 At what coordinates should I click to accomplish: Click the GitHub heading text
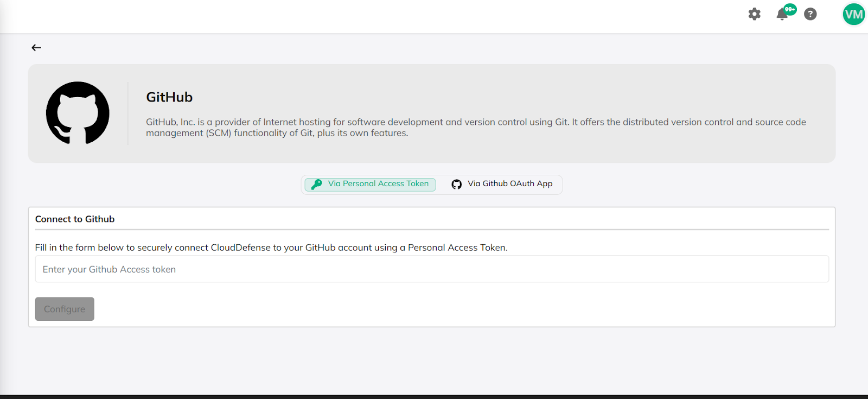[x=169, y=97]
